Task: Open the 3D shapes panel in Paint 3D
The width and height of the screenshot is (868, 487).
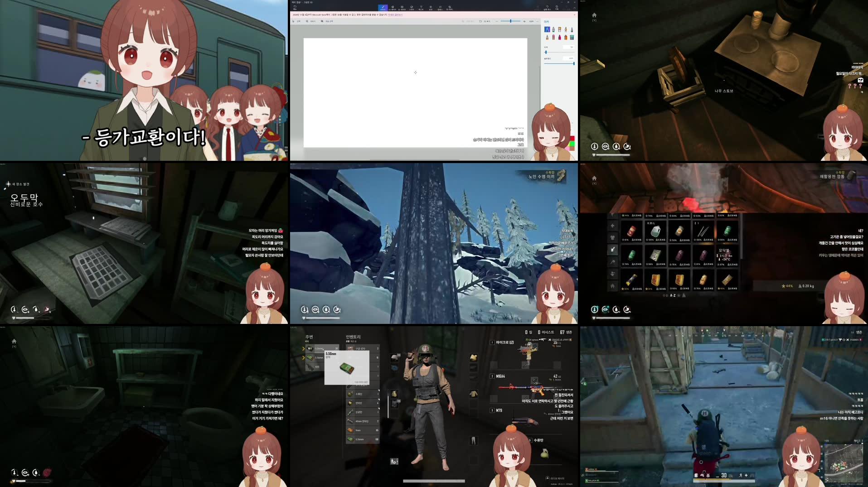Action: pyautogui.click(x=402, y=7)
